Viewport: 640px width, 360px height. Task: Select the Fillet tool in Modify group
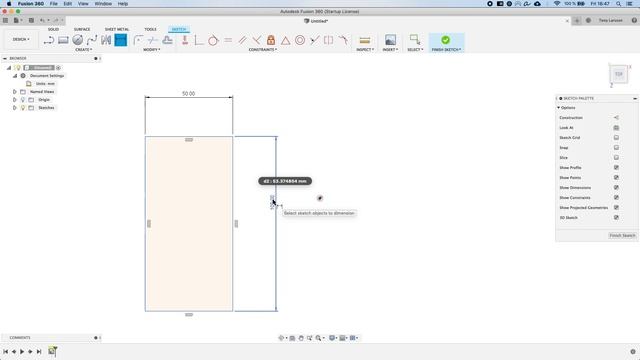(x=138, y=40)
